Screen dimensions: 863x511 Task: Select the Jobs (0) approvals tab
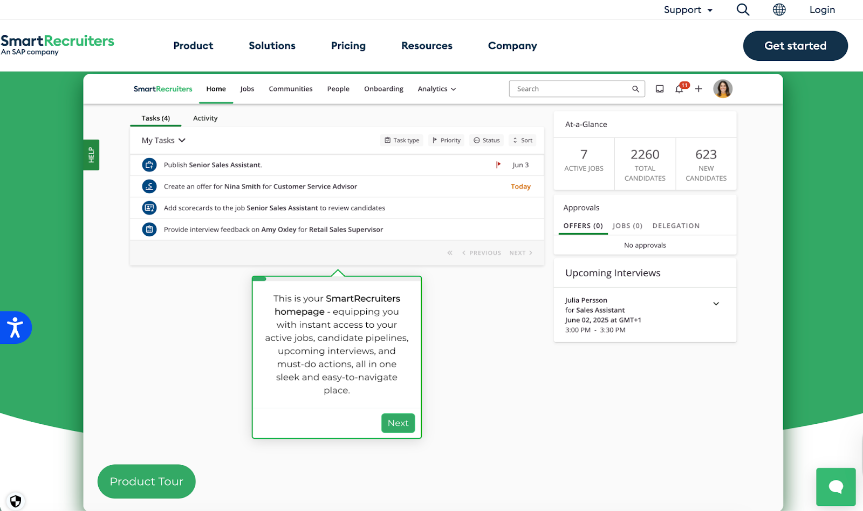click(627, 226)
